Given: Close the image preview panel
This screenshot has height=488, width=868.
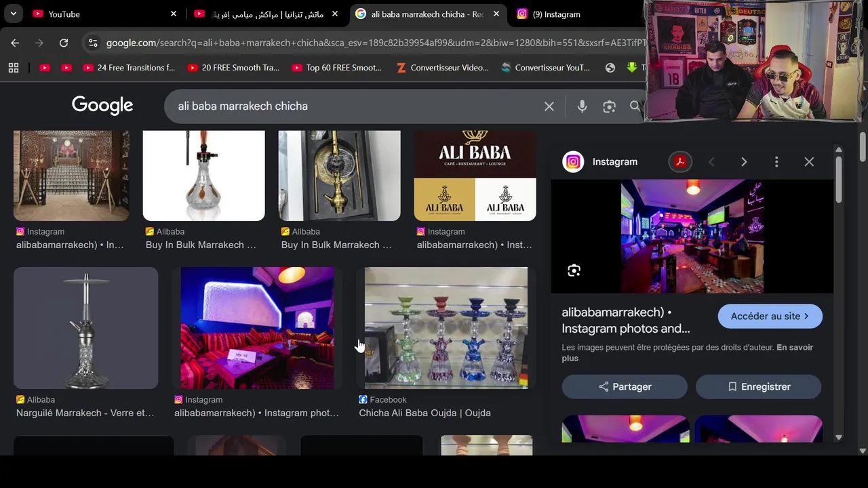Looking at the screenshot, I should [809, 162].
